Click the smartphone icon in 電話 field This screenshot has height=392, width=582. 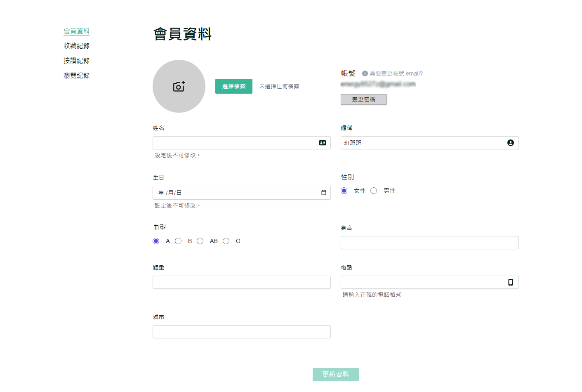(511, 282)
